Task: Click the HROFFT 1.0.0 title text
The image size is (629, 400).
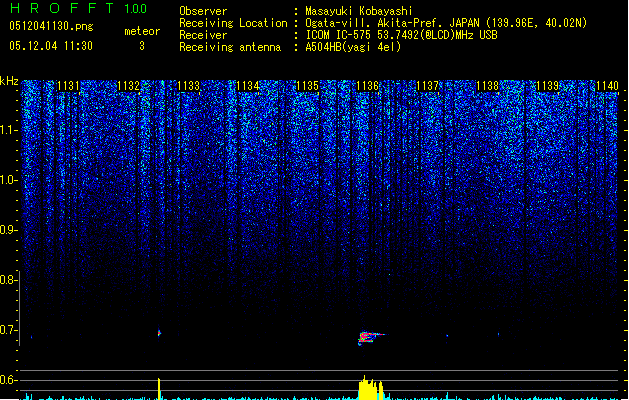Action: click(x=78, y=8)
